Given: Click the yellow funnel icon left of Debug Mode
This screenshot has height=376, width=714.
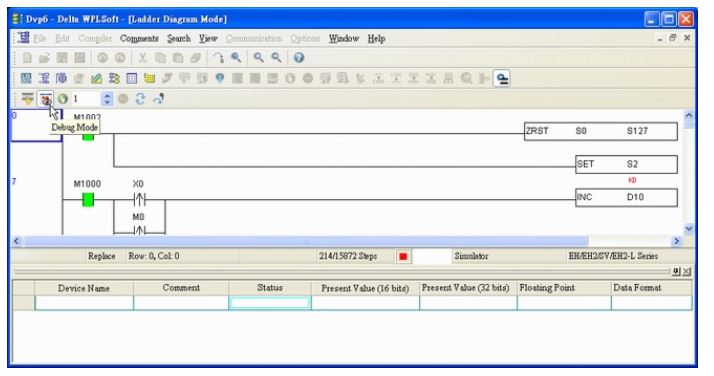Looking at the screenshot, I should (27, 99).
